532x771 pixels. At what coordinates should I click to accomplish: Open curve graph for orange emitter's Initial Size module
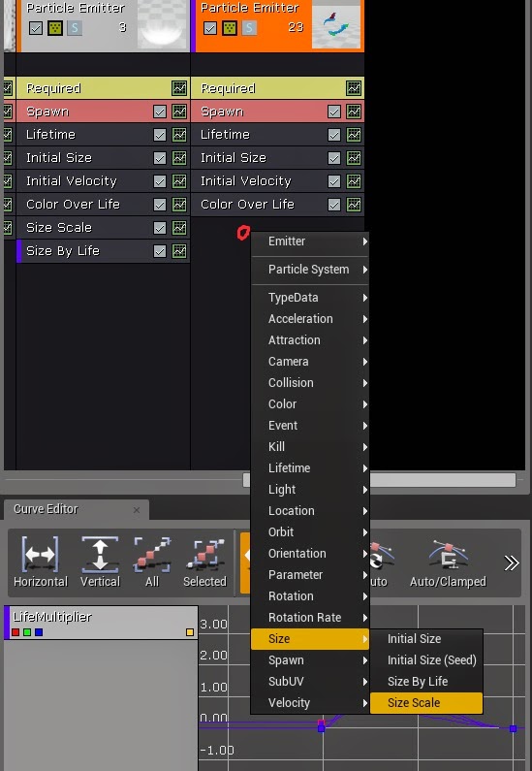(354, 158)
